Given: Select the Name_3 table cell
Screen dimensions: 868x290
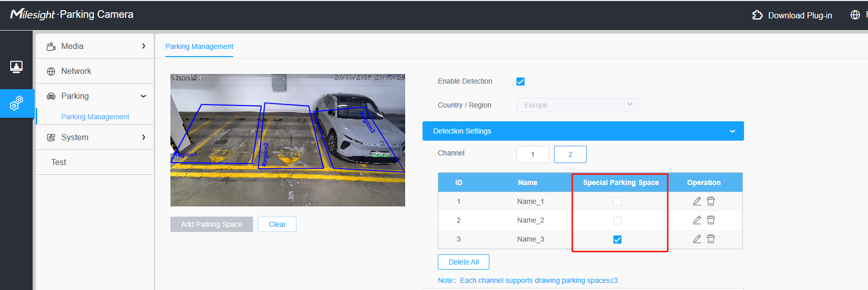Looking at the screenshot, I should click(531, 239).
